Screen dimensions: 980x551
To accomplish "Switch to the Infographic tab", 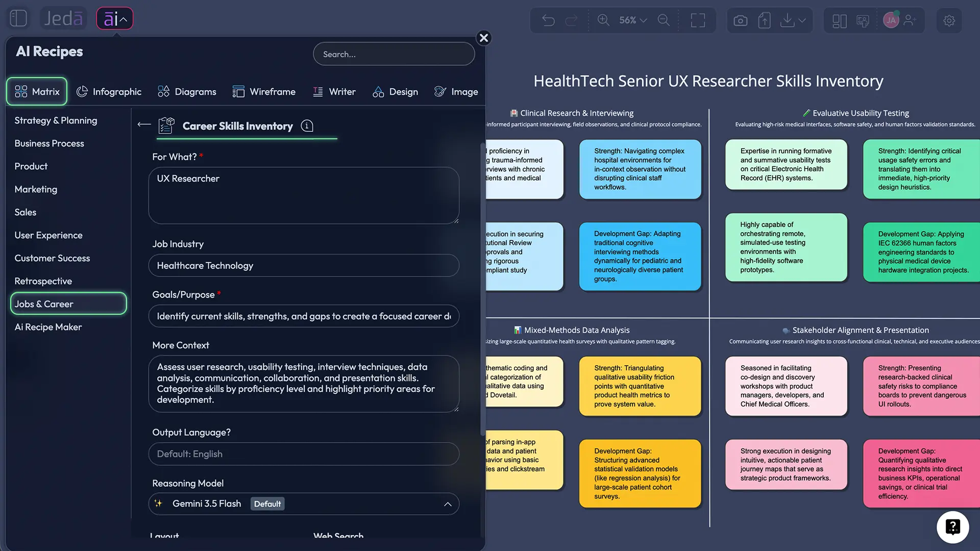I will click(x=109, y=92).
